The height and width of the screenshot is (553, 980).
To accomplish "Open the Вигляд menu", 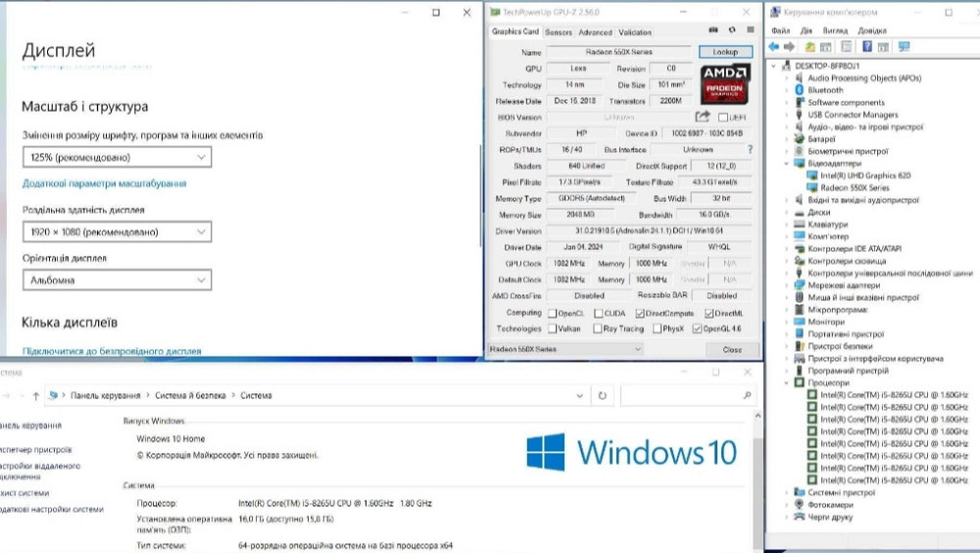I will [835, 30].
